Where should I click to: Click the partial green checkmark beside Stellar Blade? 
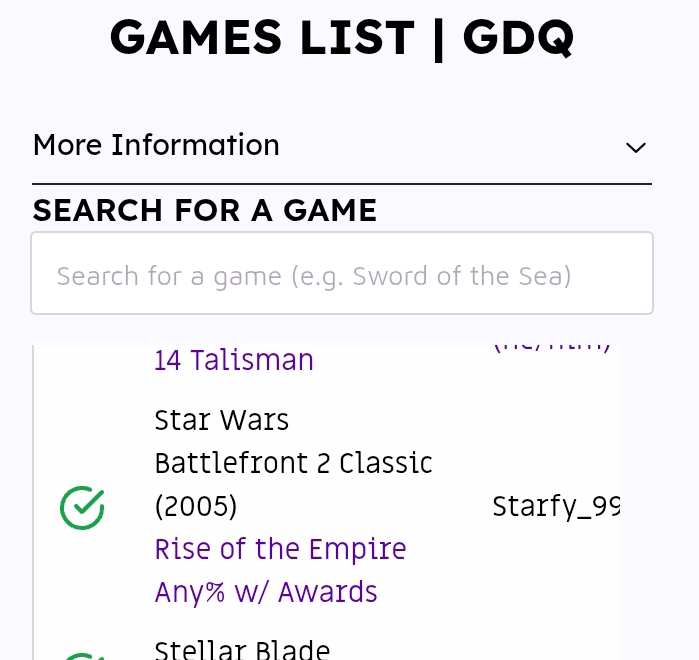82,655
